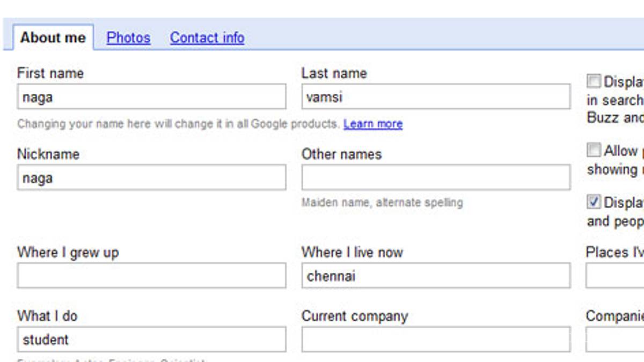Click the What I do field

pos(151,339)
